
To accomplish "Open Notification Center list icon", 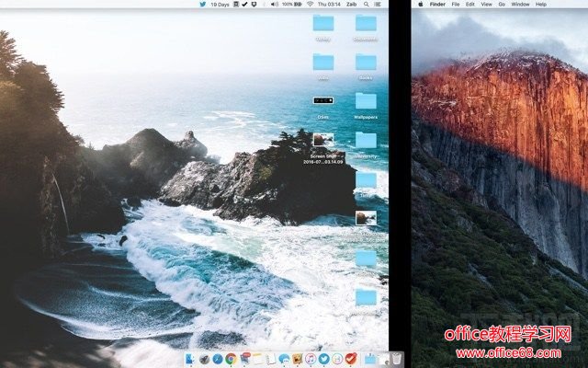I will pos(378,4).
